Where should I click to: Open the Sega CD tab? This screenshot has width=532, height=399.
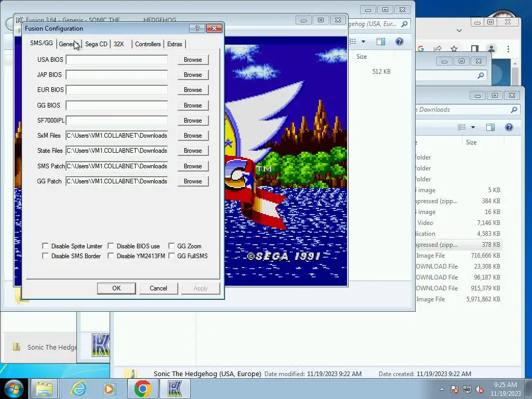96,44
